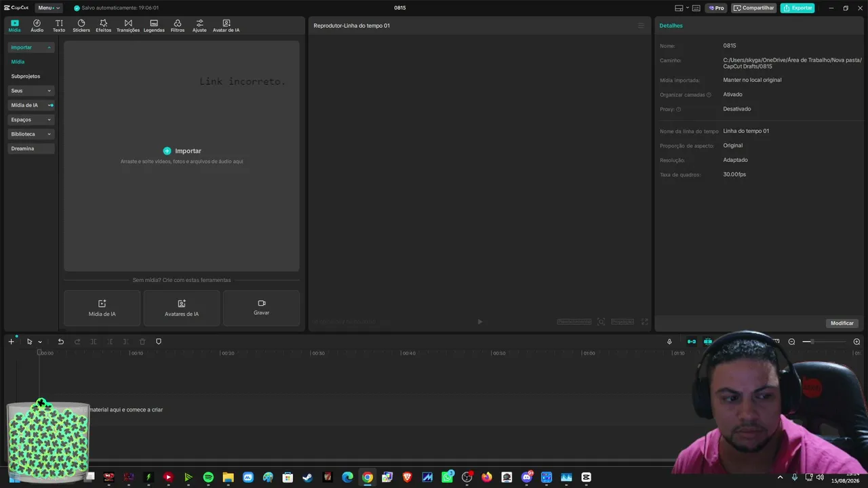The width and height of the screenshot is (868, 488).
Task: Click the timeline undo icon
Action: point(60,342)
